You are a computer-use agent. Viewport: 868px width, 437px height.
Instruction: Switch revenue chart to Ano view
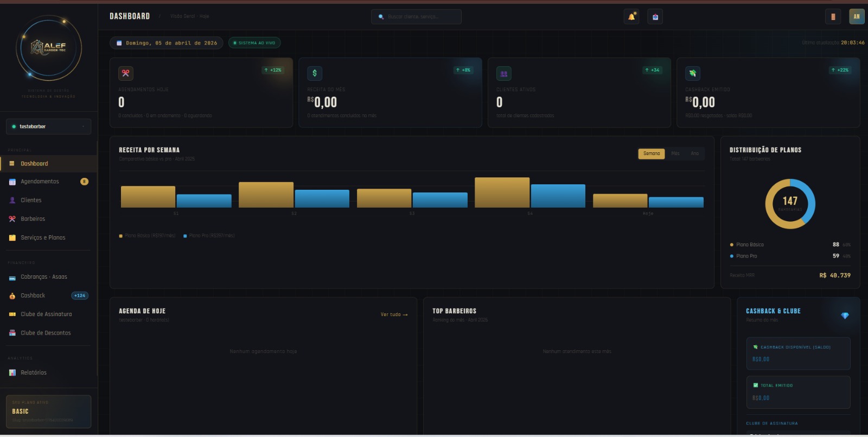[x=694, y=153]
